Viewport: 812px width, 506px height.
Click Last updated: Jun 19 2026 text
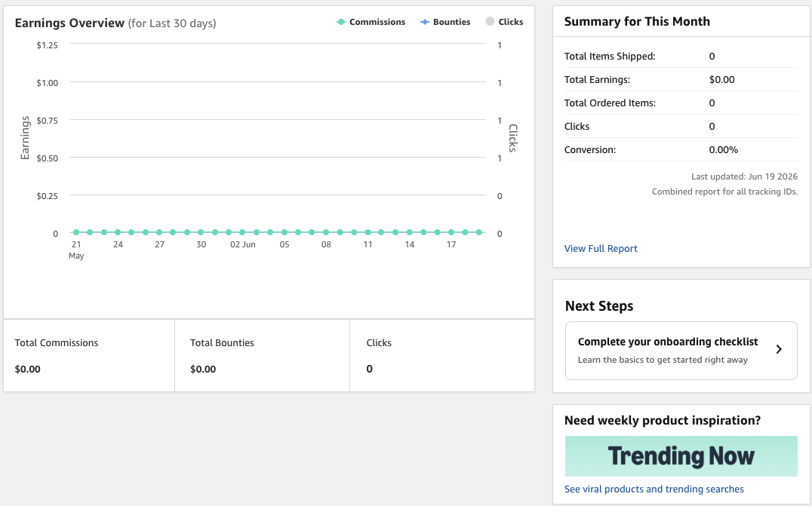(x=744, y=176)
